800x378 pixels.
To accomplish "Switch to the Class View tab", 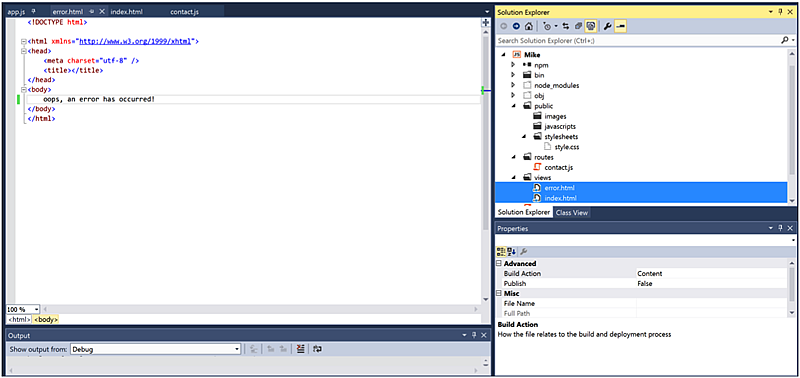I will (x=572, y=213).
